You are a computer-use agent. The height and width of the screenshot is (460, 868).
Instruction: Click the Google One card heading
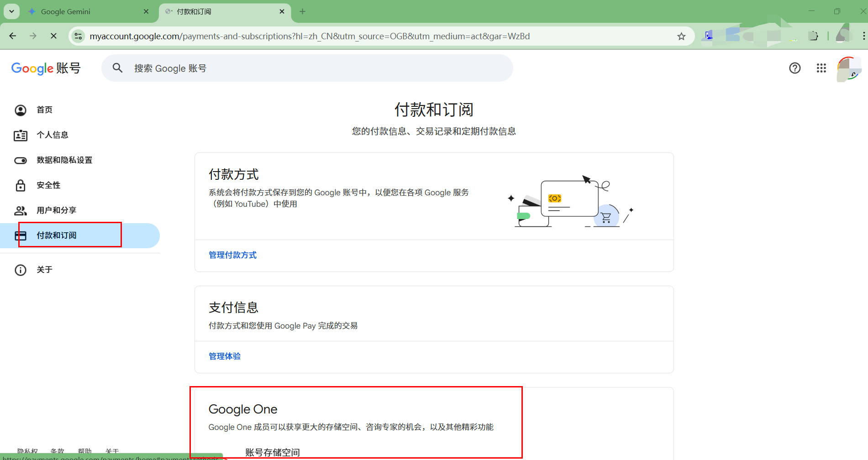point(243,409)
